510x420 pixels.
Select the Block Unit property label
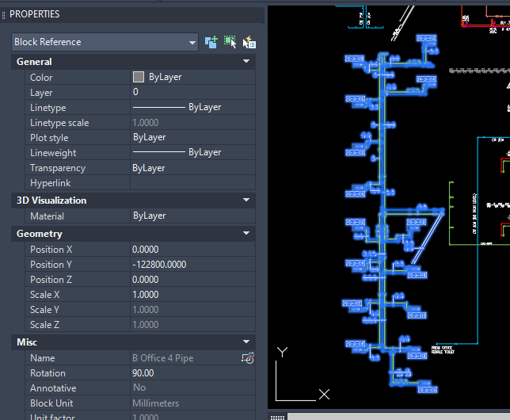tap(51, 403)
